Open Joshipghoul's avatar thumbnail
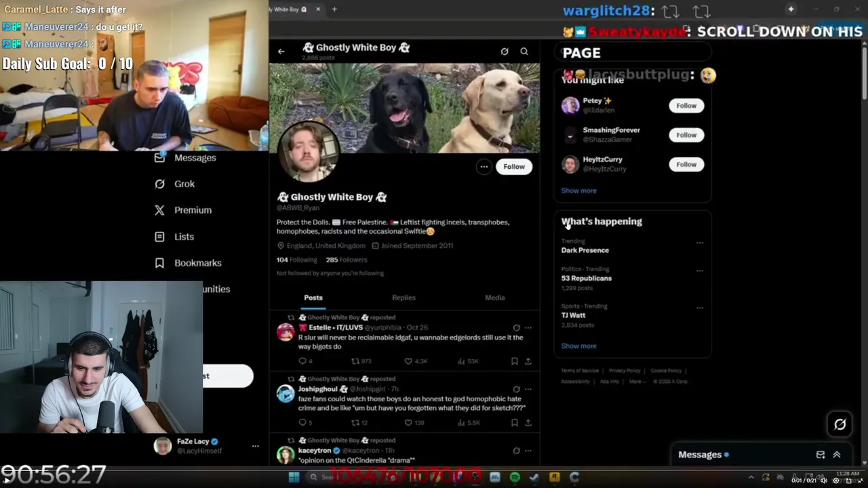The width and height of the screenshot is (868, 488). (x=285, y=394)
